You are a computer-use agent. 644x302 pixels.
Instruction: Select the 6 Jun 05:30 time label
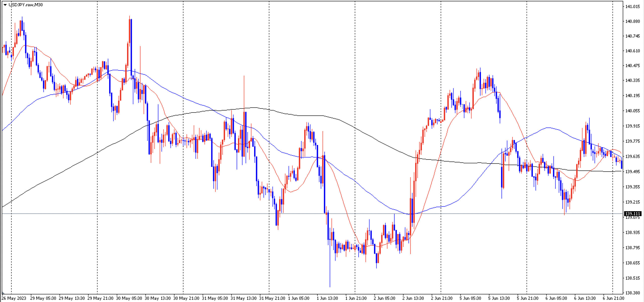click(556, 298)
